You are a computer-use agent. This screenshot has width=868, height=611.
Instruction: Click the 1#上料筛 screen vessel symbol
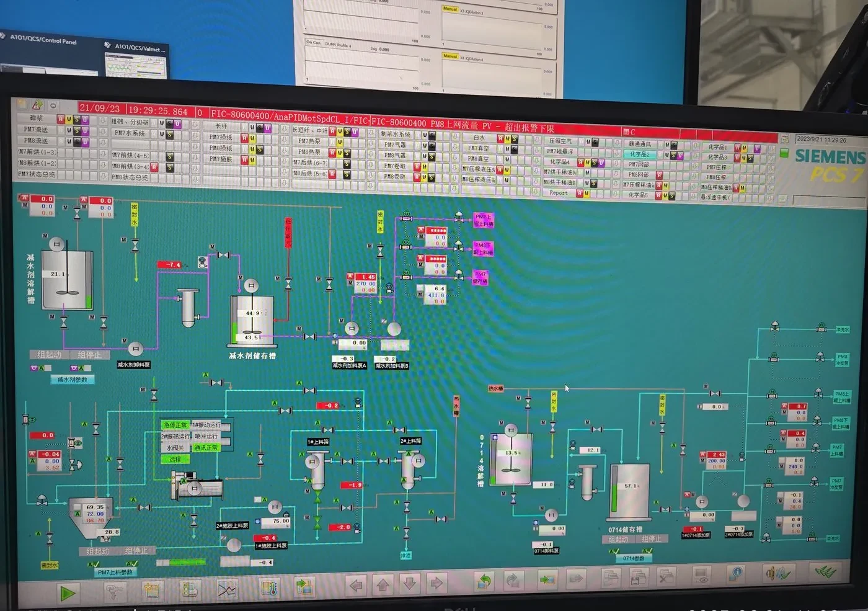click(x=316, y=470)
